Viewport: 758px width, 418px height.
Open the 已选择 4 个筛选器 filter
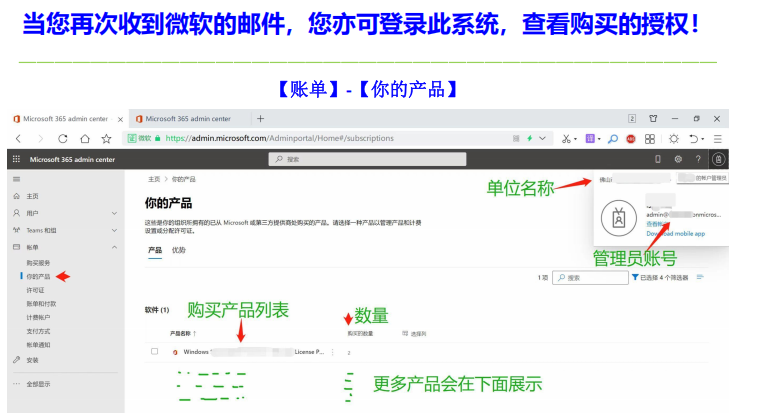tap(660, 278)
